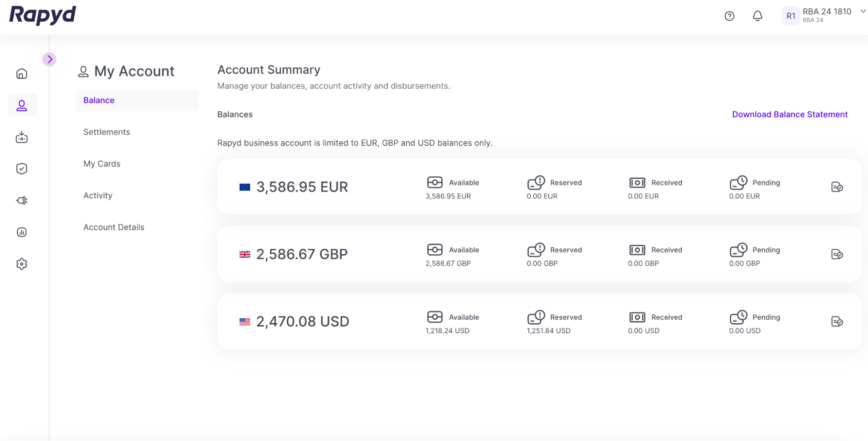868x441 pixels.
Task: Click the statement icon on USD balance row
Action: click(837, 322)
